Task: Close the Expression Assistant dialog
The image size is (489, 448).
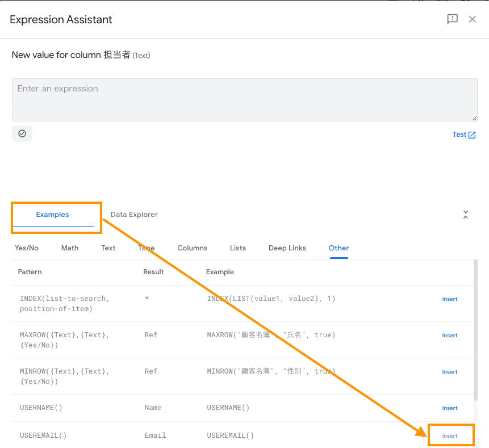Action: (472, 19)
